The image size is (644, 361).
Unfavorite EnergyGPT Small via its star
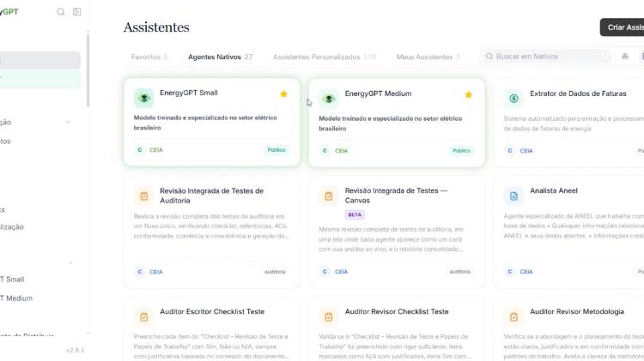[x=283, y=94]
